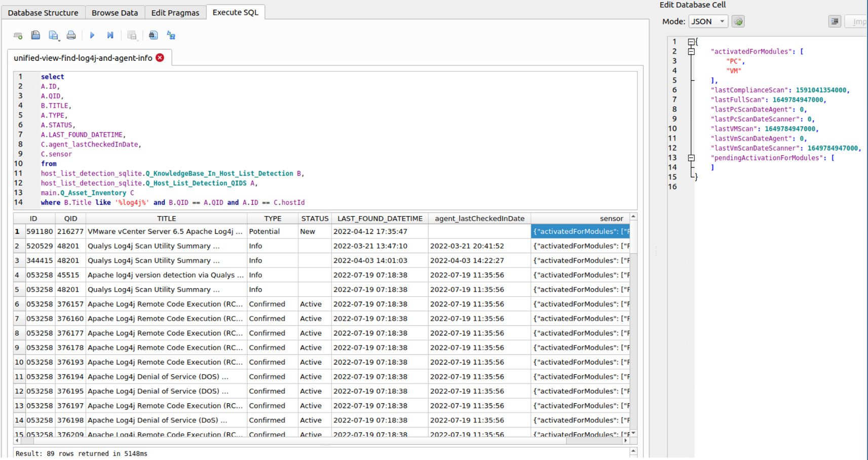Execute all SQL statements with the play icon
This screenshot has width=868, height=460.
[x=92, y=35]
